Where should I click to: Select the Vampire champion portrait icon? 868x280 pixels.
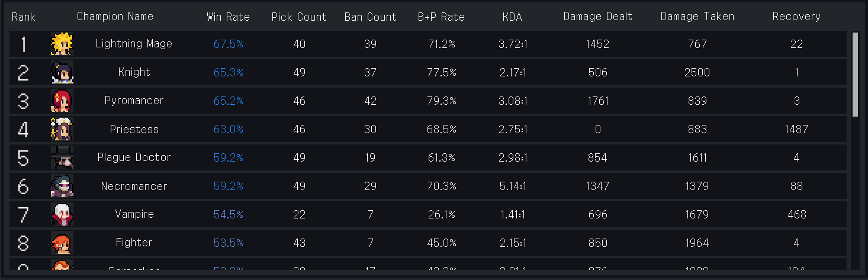pos(62,214)
